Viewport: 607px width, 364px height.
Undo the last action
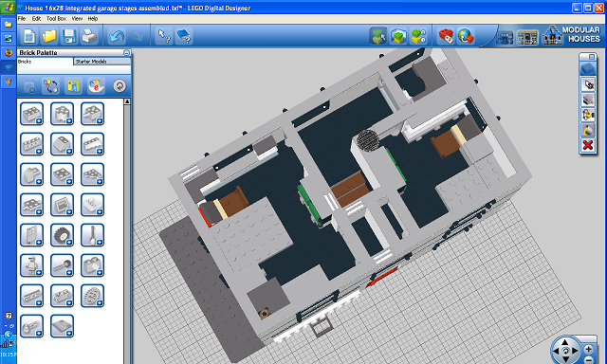116,36
